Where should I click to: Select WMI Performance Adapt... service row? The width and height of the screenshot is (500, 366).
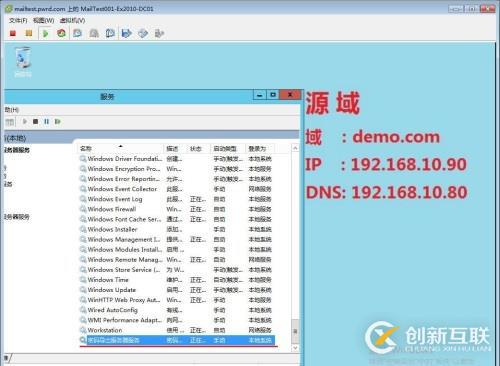point(176,320)
